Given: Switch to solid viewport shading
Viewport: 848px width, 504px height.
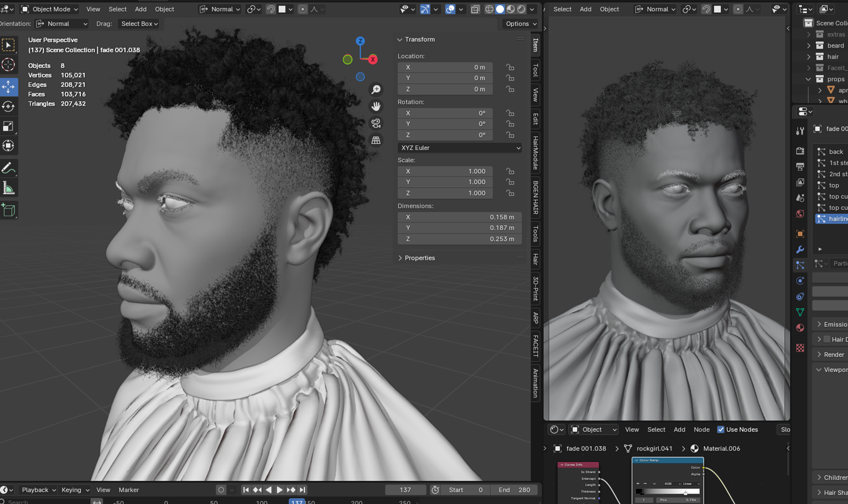Looking at the screenshot, I should [500, 9].
